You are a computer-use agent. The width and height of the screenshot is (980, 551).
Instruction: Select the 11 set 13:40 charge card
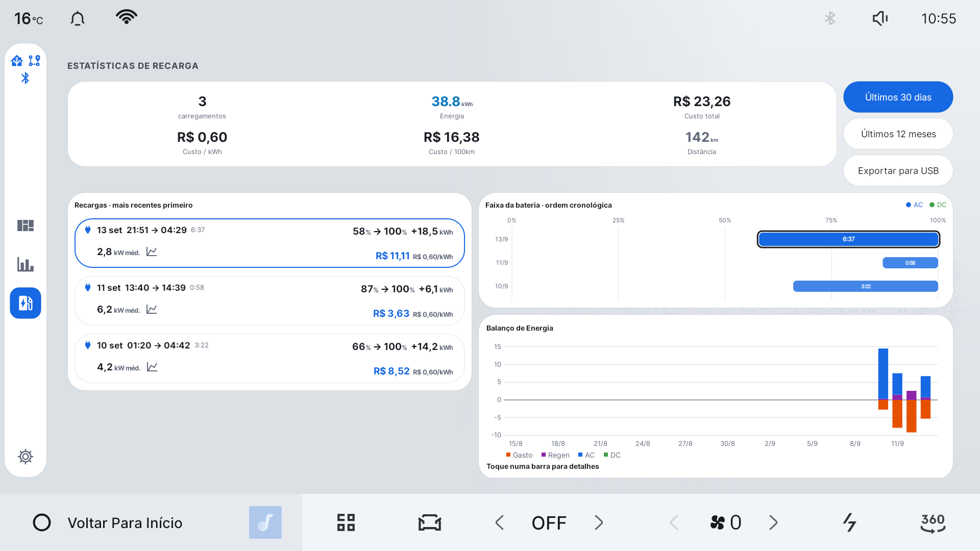(269, 300)
